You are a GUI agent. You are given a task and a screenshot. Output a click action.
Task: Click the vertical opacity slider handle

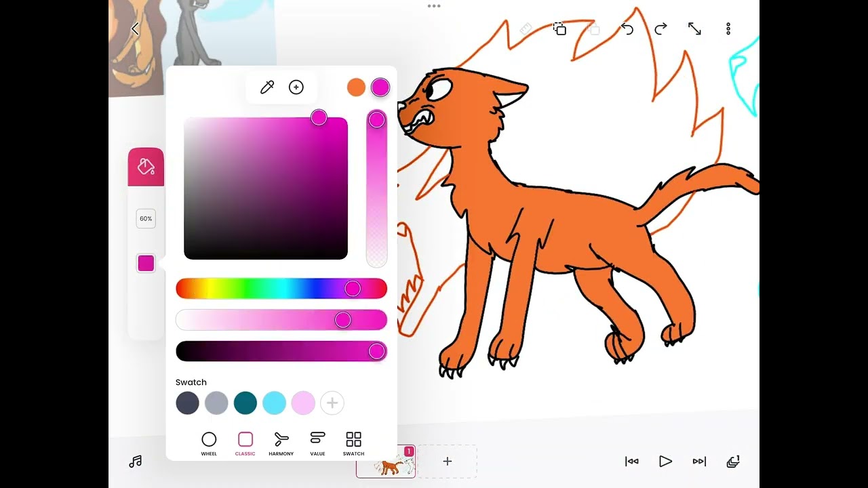377,120
